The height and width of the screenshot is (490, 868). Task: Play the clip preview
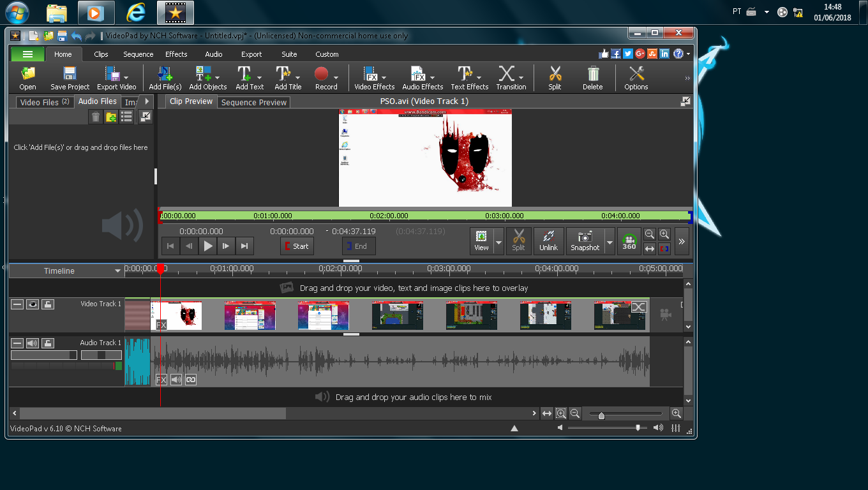208,246
